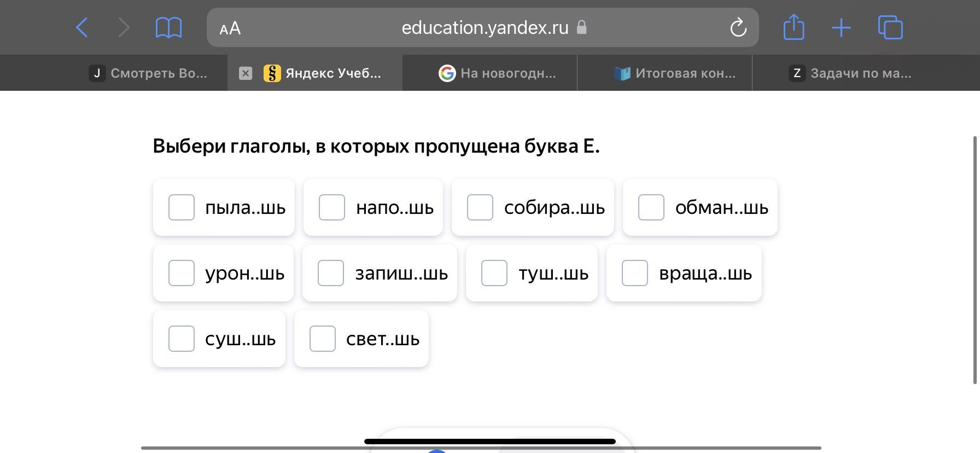The height and width of the screenshot is (453, 980).
Task: Tap the word label пыла..шь
Action: [245, 208]
